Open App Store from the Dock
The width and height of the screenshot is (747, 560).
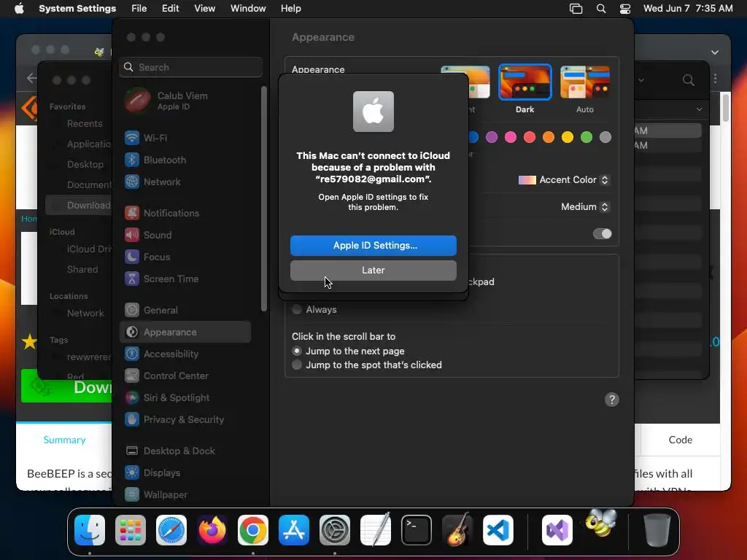(x=294, y=530)
